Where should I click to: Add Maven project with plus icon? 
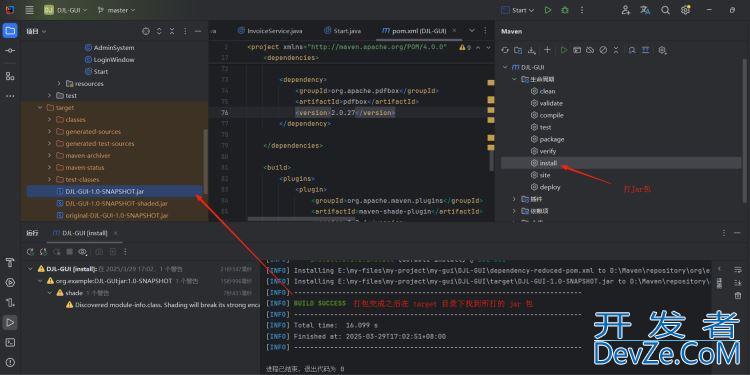coord(548,50)
